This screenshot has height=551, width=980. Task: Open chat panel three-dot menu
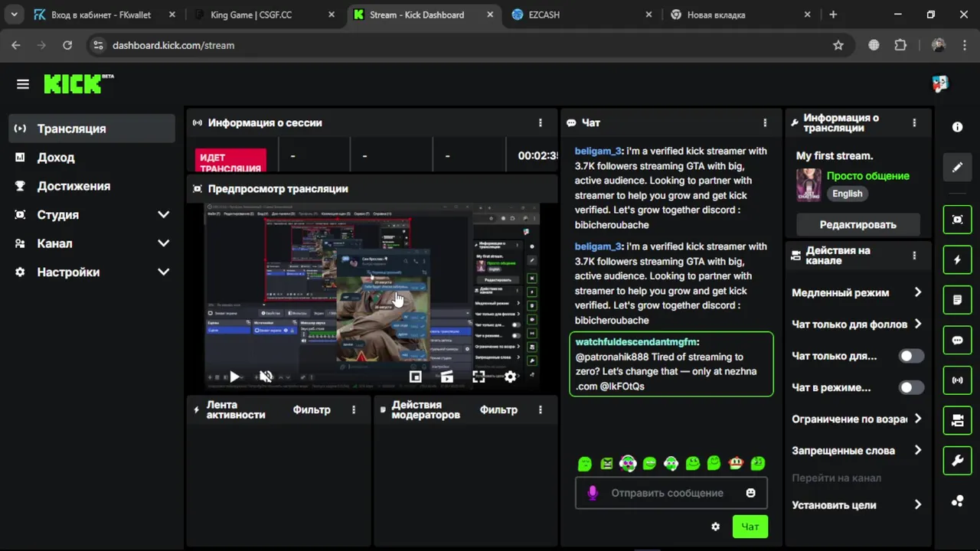point(765,122)
